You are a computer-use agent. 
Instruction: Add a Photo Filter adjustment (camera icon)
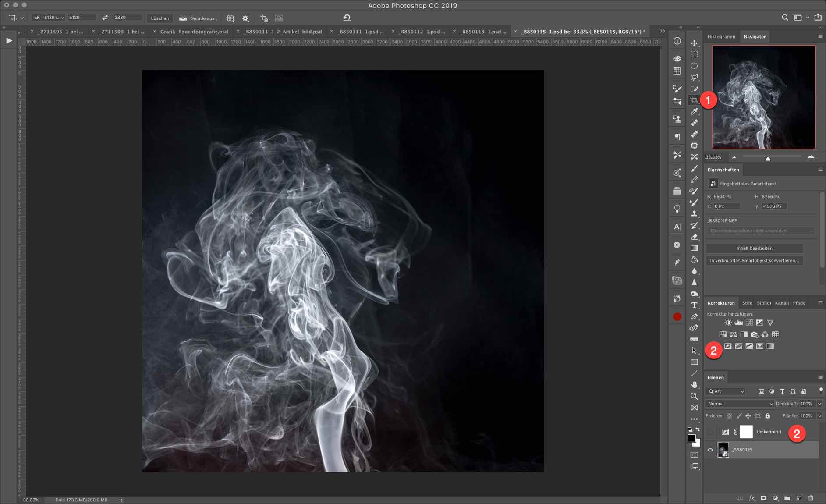pyautogui.click(x=754, y=334)
